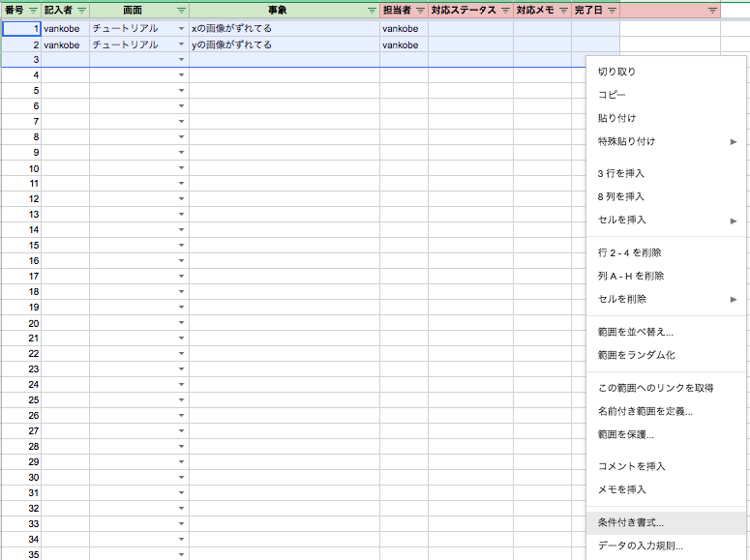Select cell with xの画像がずれてる
This screenshot has height=560, width=750.
[285, 29]
